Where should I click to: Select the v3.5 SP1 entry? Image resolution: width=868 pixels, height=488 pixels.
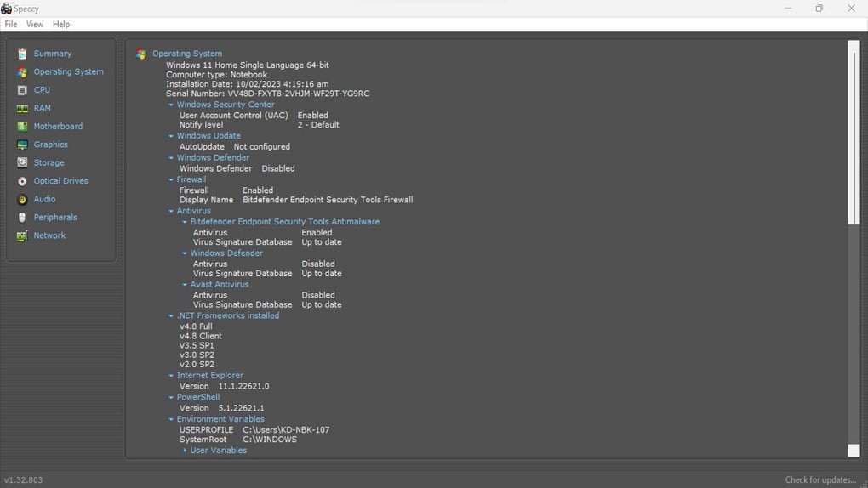tap(197, 345)
